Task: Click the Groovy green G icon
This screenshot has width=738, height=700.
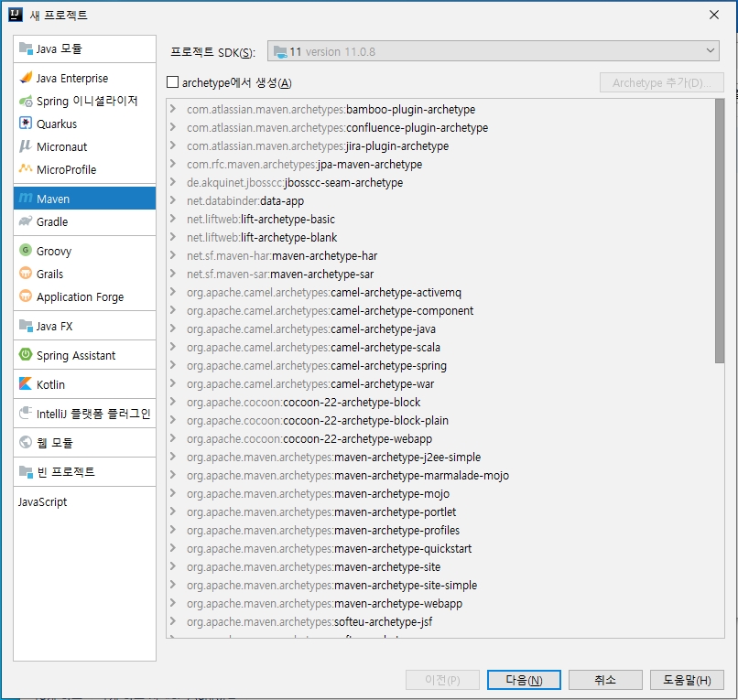Action: [x=26, y=250]
